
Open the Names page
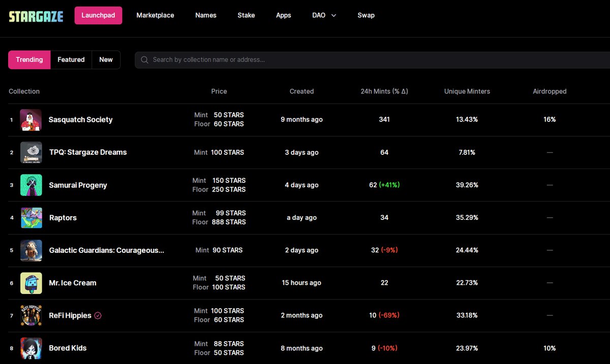(x=206, y=15)
